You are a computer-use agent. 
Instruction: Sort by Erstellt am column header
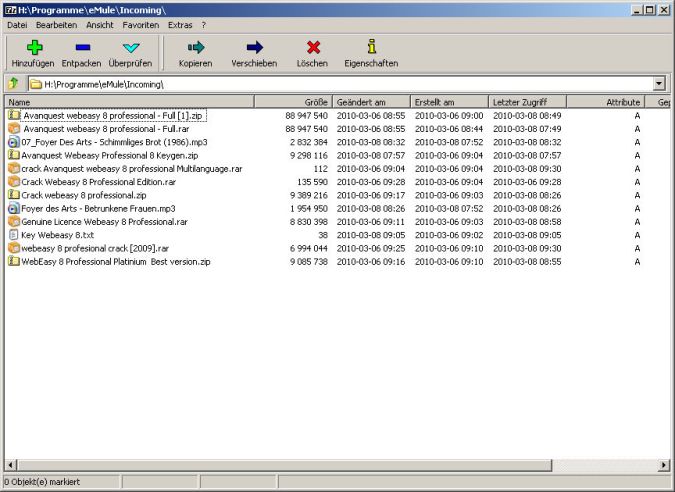(449, 102)
